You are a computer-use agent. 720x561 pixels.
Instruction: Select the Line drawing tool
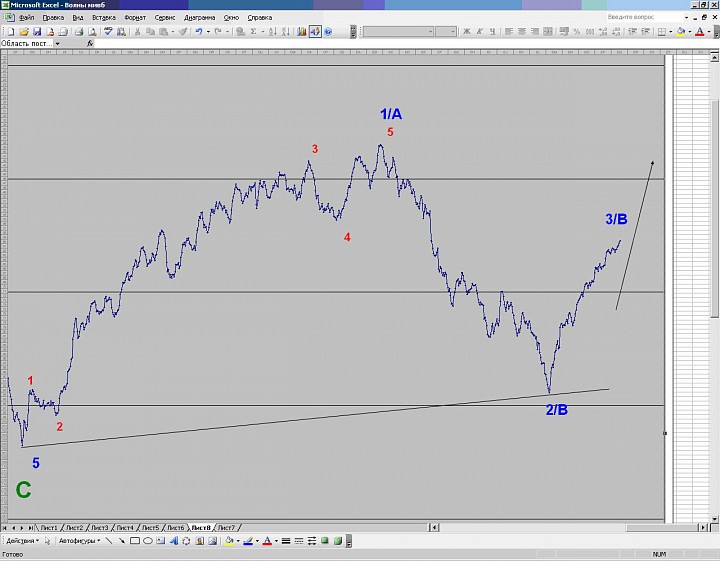109,541
